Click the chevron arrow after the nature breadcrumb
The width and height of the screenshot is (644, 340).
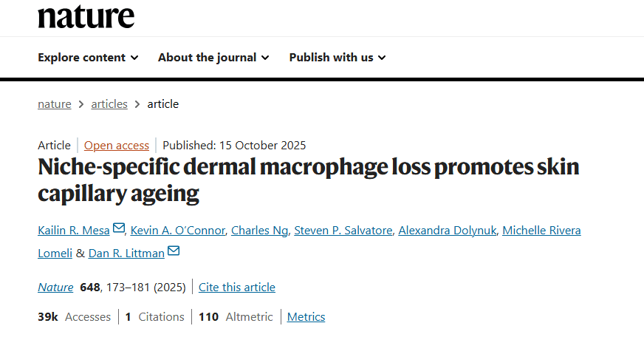tap(81, 104)
